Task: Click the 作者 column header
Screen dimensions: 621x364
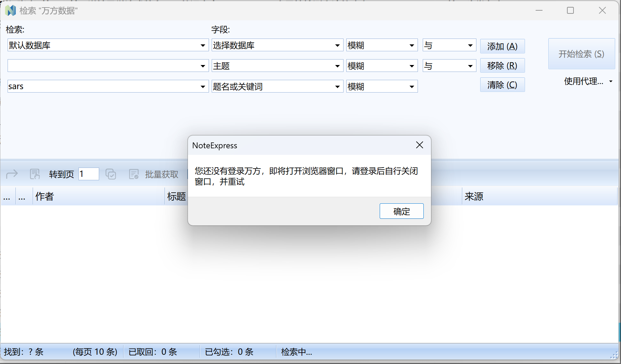Action: tap(99, 196)
